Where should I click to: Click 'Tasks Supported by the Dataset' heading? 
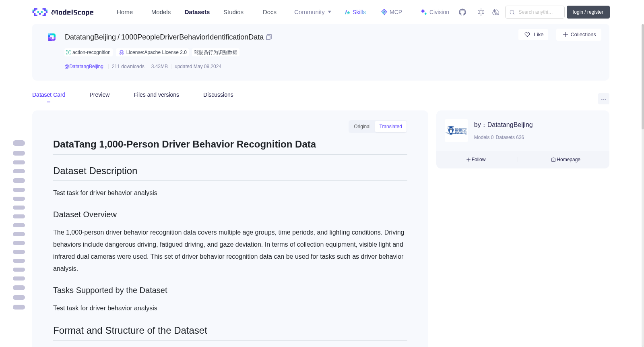click(x=110, y=290)
